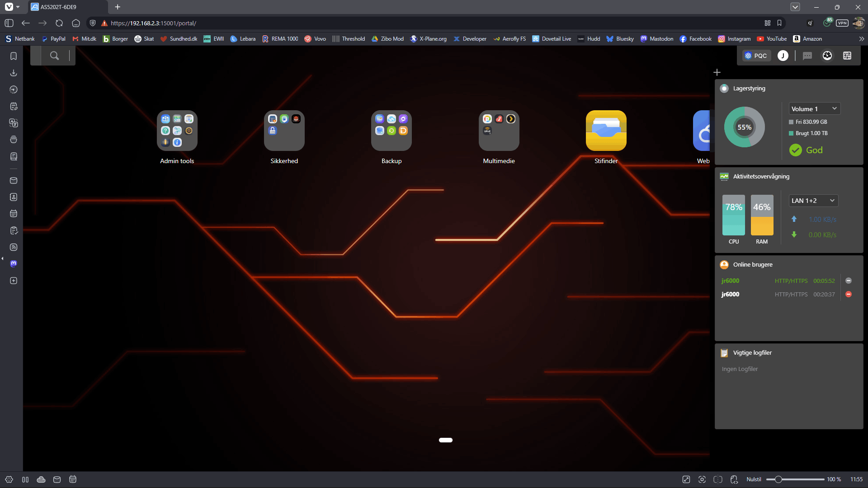Viewport: 868px width, 488px height.
Task: Toggle the widget dashboard panel icon
Action: tap(847, 56)
